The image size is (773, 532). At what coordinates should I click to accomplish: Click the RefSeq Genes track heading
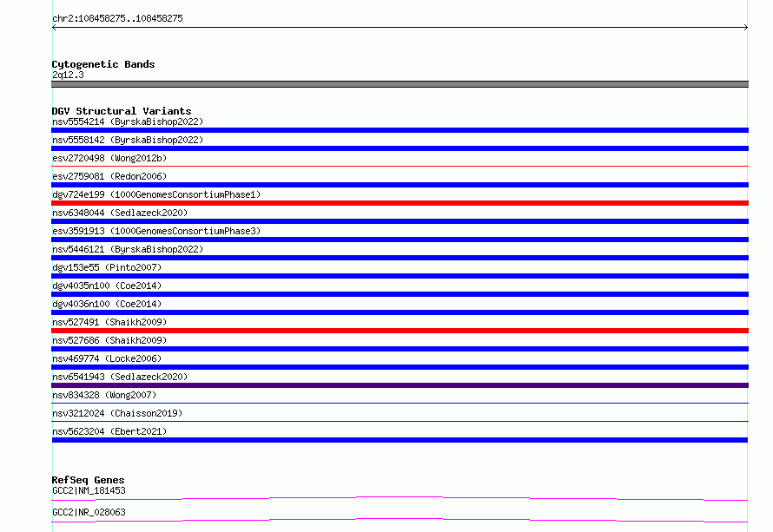[x=88, y=480]
